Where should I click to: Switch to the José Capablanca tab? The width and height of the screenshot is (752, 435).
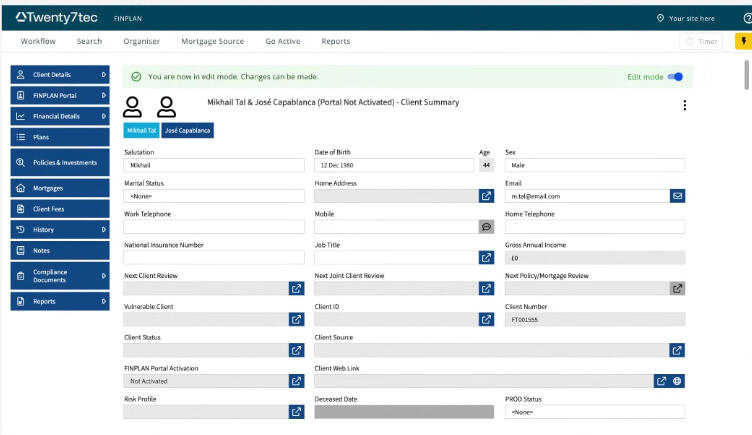pos(188,130)
